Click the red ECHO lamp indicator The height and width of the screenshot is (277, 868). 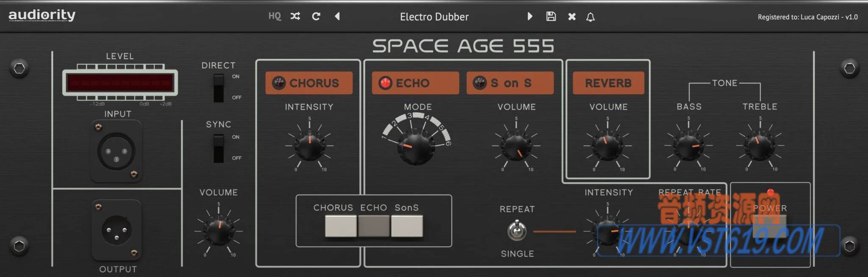pyautogui.click(x=385, y=83)
